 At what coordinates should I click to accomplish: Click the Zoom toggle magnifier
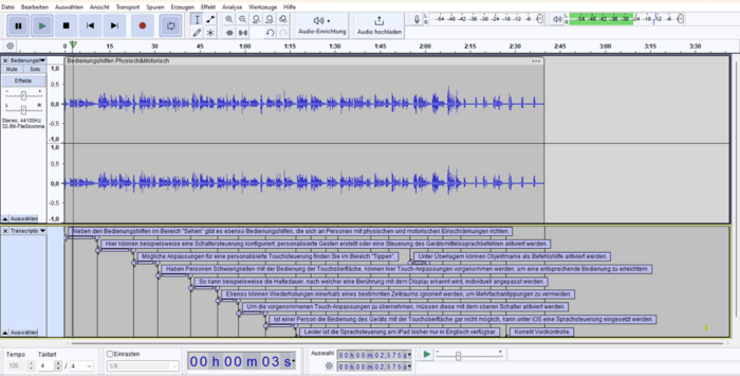283,19
